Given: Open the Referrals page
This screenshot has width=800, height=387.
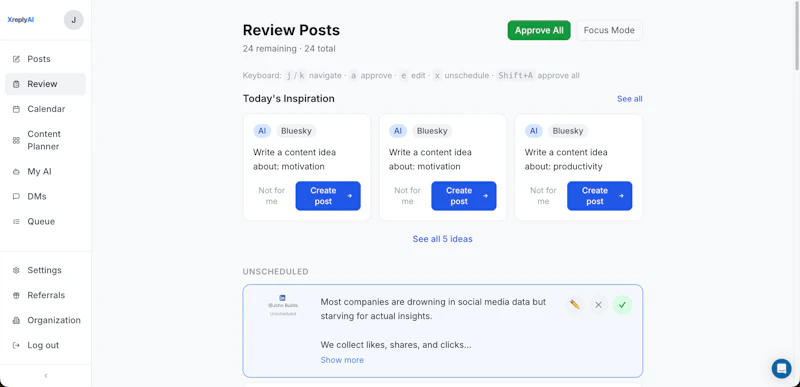Looking at the screenshot, I should [45, 295].
